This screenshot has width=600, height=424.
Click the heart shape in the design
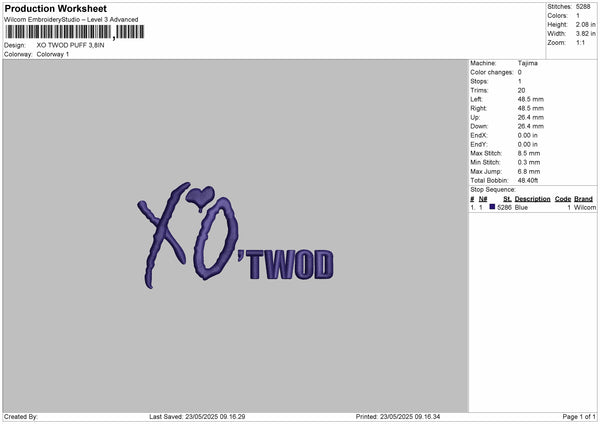200,197
